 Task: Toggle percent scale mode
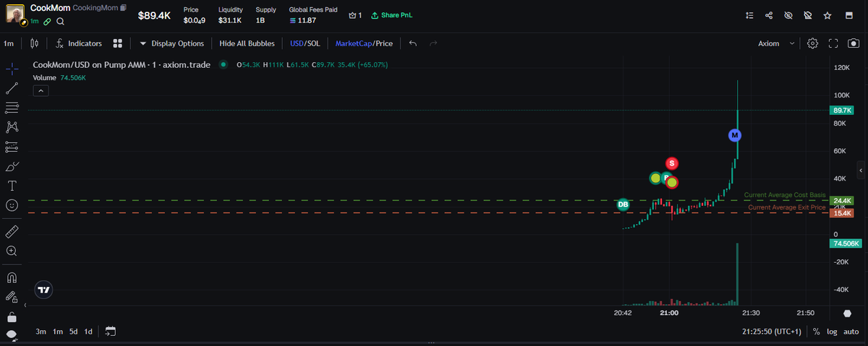coord(816,332)
